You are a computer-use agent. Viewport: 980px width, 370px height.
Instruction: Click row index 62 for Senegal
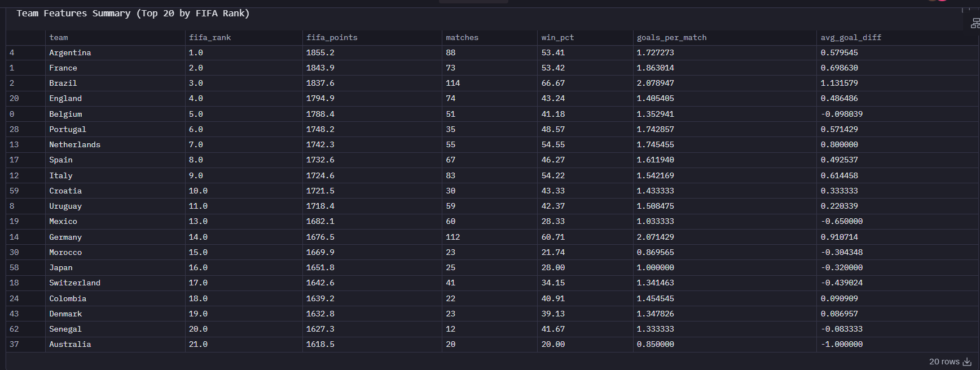(x=14, y=329)
